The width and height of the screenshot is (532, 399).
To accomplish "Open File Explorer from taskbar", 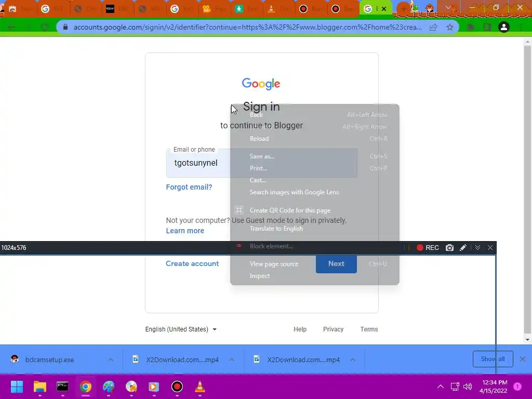I will click(x=39, y=387).
